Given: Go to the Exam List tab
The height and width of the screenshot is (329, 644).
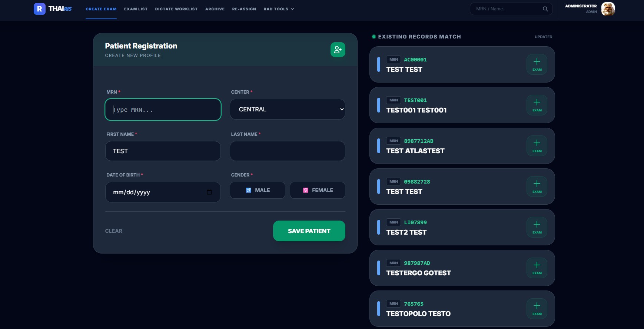Looking at the screenshot, I should pyautogui.click(x=136, y=9).
